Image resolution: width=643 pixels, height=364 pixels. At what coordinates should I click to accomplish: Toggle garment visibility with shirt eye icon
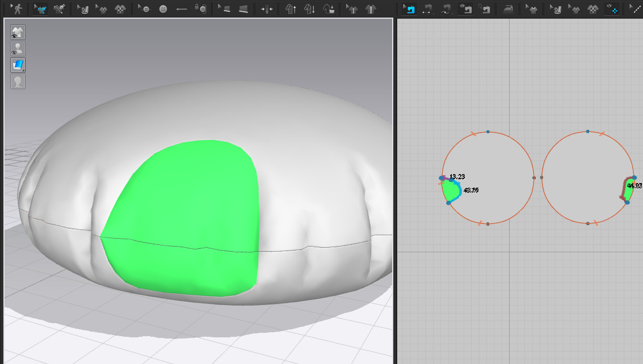pyautogui.click(x=18, y=32)
